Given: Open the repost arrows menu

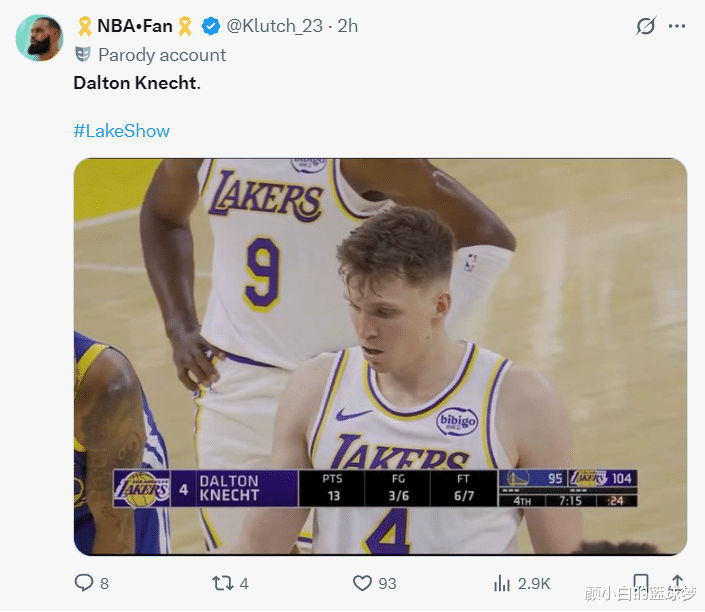Looking at the screenshot, I should tap(223, 582).
